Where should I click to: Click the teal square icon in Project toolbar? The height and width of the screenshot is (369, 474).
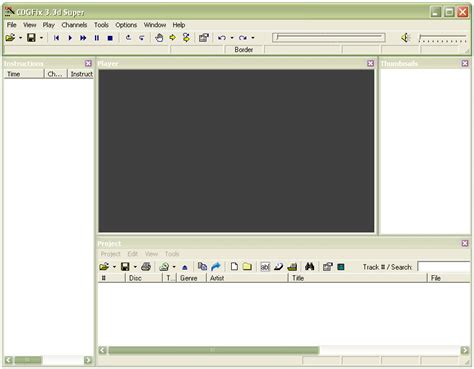coord(341,267)
